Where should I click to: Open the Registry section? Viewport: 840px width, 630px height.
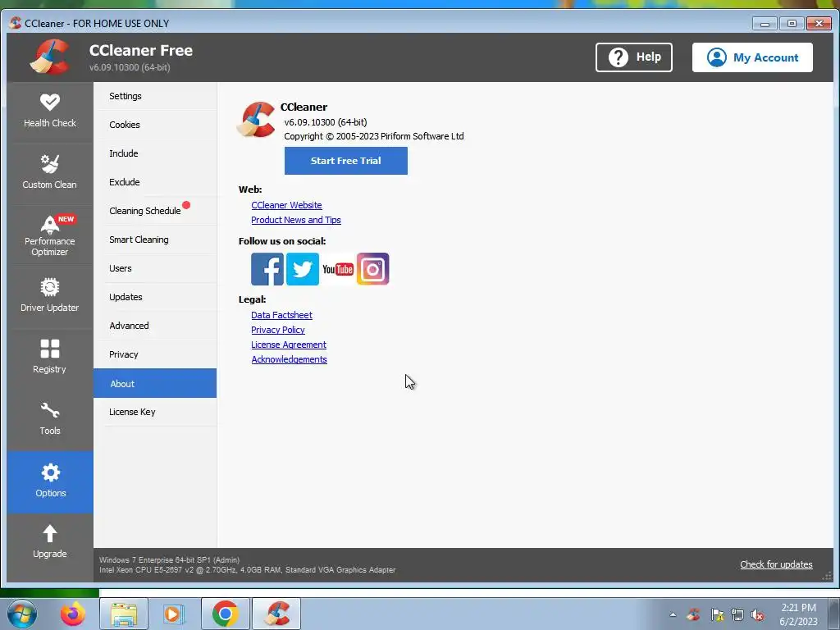pyautogui.click(x=50, y=358)
